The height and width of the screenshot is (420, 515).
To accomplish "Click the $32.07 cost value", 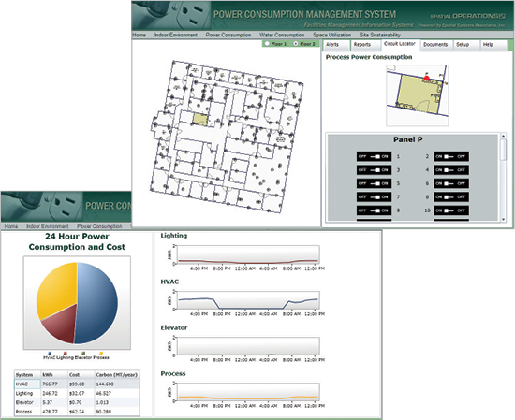I will coord(77,393).
